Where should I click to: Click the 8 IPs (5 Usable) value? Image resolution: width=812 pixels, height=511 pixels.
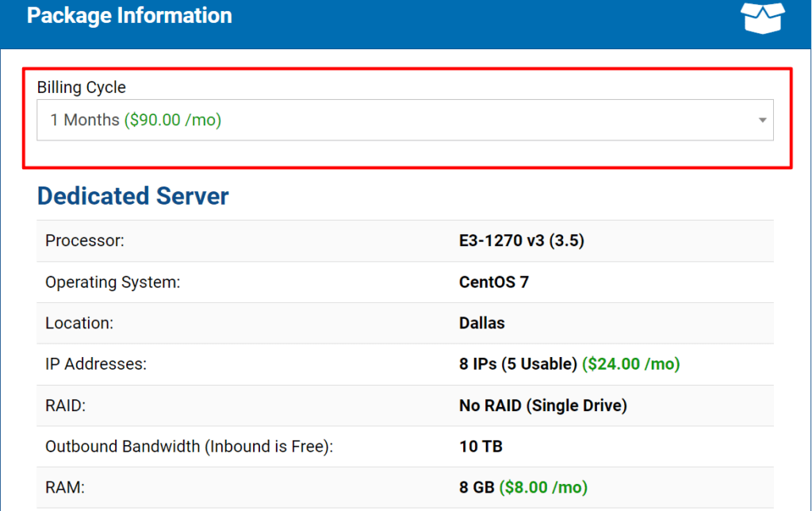click(518, 364)
